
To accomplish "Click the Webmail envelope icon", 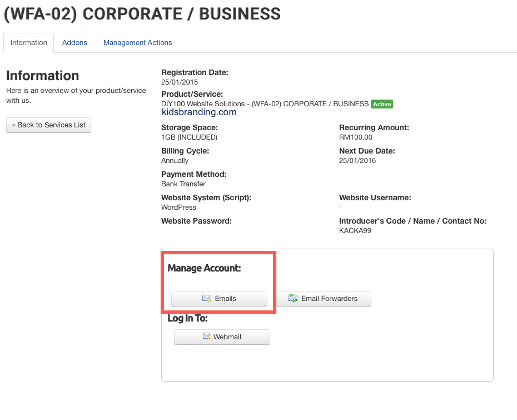I will pos(207,337).
